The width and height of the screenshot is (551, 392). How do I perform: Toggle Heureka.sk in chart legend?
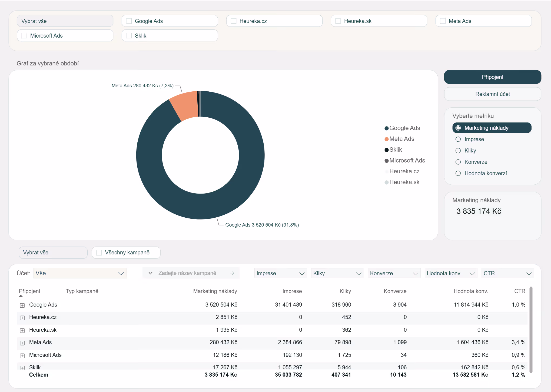tap(402, 182)
